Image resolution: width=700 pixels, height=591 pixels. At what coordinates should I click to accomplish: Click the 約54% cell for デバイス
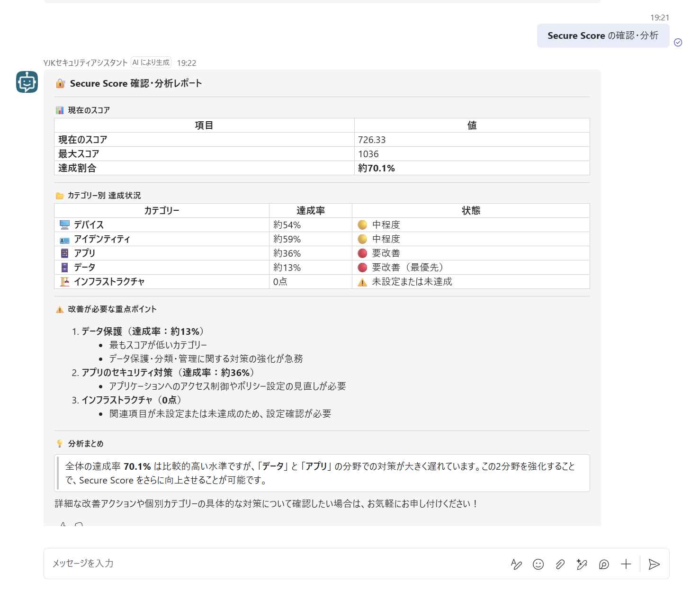point(311,225)
